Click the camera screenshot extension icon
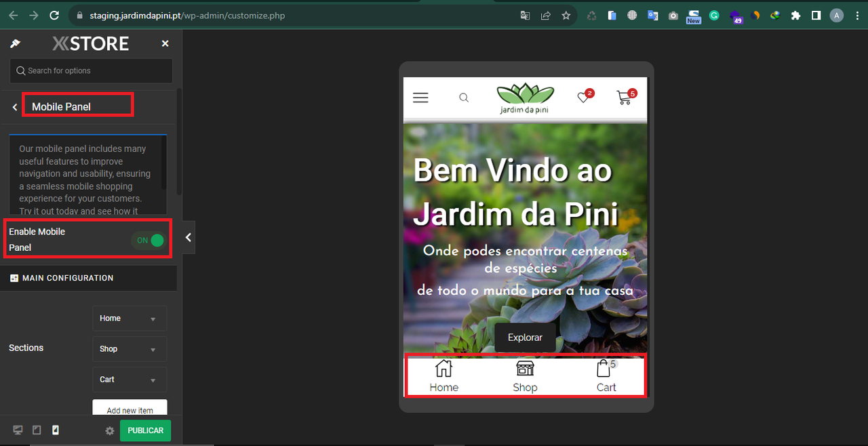 673,15
